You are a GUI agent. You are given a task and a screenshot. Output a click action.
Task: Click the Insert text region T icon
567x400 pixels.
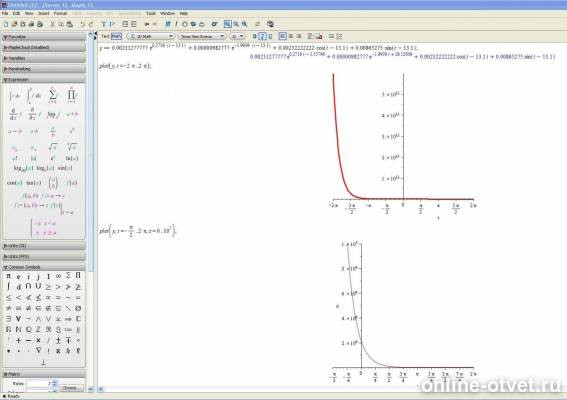pos(104,24)
